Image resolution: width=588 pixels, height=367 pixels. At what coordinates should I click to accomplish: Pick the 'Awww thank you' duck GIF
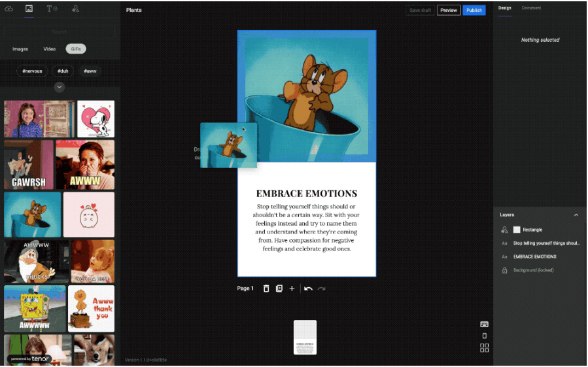[x=91, y=309]
